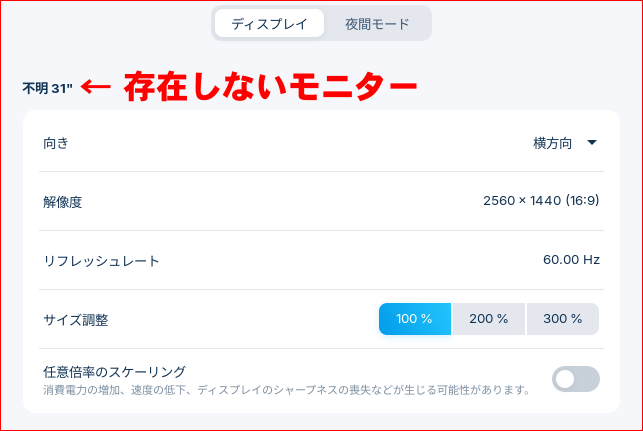Image resolution: width=643 pixels, height=431 pixels.
Task: Set size adjustment to 100 %
Action: click(x=415, y=319)
